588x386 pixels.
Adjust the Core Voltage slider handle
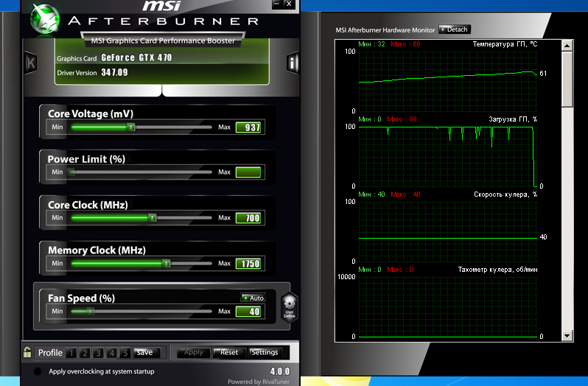point(131,127)
